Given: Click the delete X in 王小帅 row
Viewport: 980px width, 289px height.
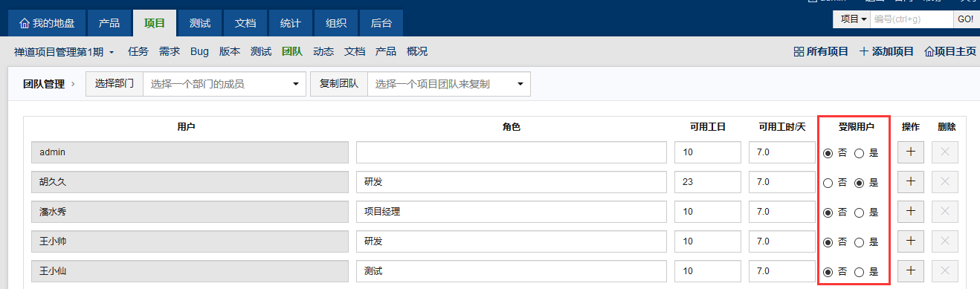Looking at the screenshot, I should coord(945,241).
